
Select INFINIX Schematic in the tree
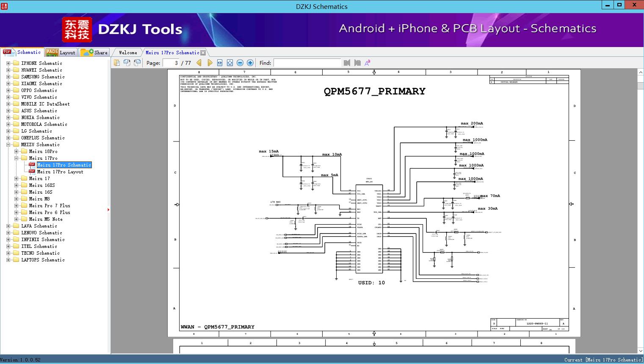[43, 239]
